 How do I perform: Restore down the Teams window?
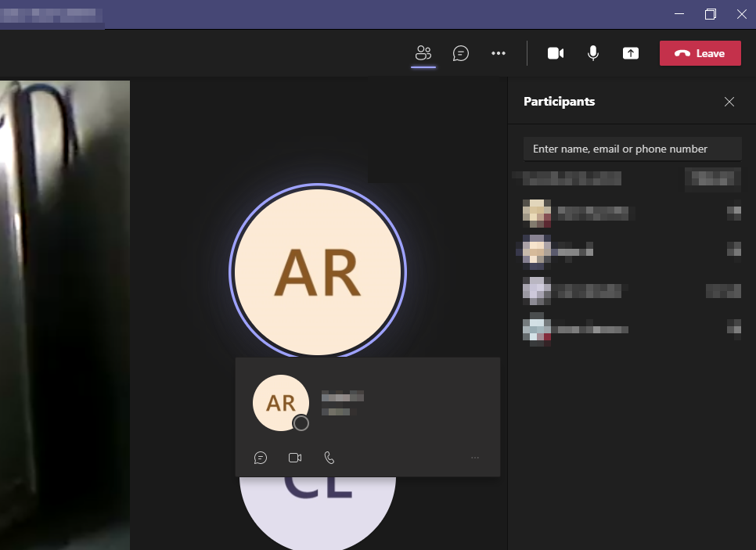(x=710, y=14)
